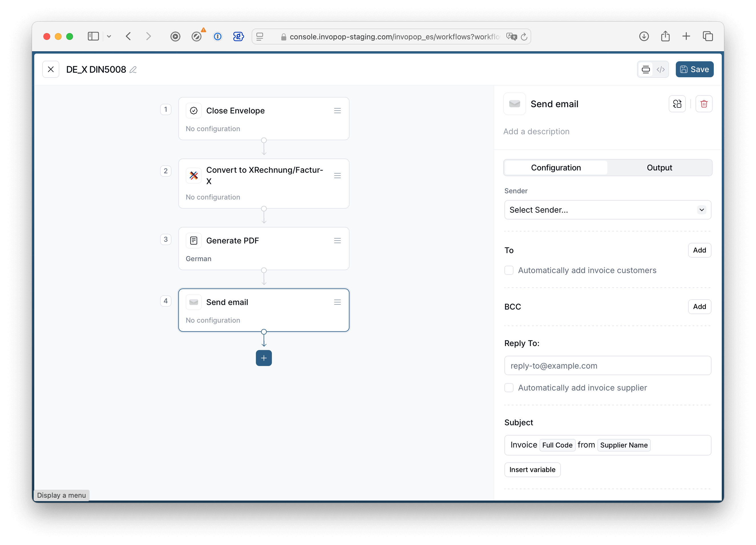Viewport: 756px width, 545px height.
Task: Open Close Envelope step menu handle
Action: pos(337,111)
